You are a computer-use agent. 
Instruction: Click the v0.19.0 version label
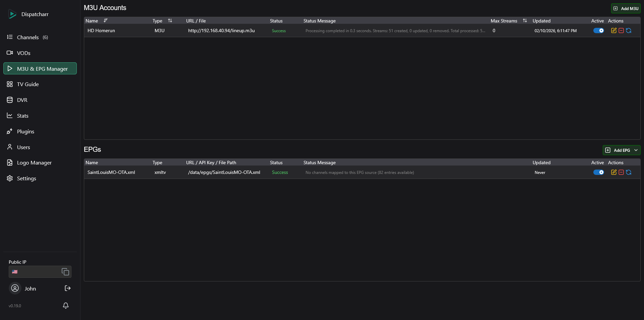click(x=15, y=306)
